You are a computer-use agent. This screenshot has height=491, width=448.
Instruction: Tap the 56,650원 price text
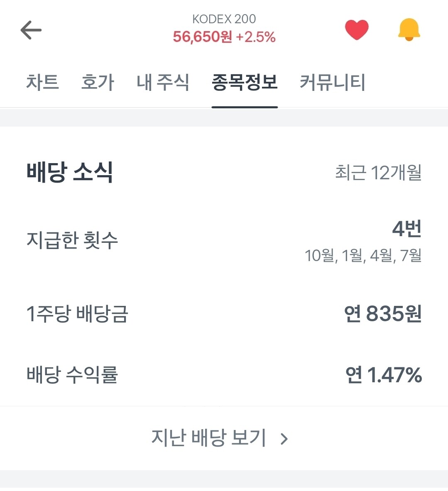point(202,37)
